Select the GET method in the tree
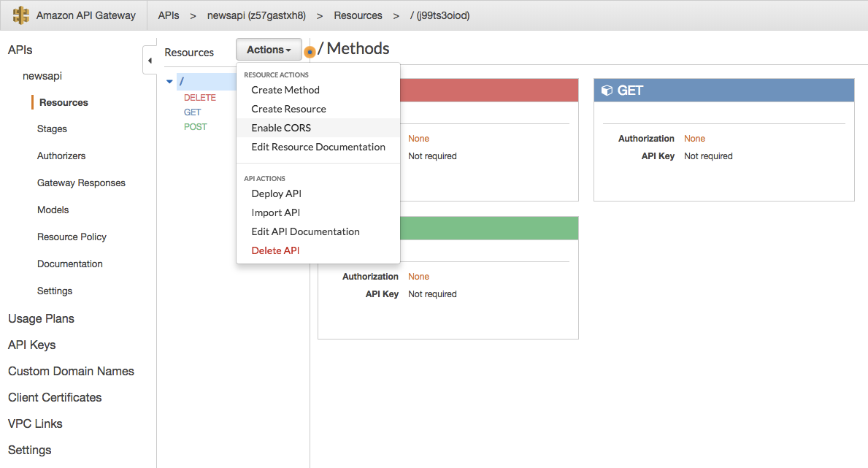The width and height of the screenshot is (868, 468). pyautogui.click(x=192, y=112)
